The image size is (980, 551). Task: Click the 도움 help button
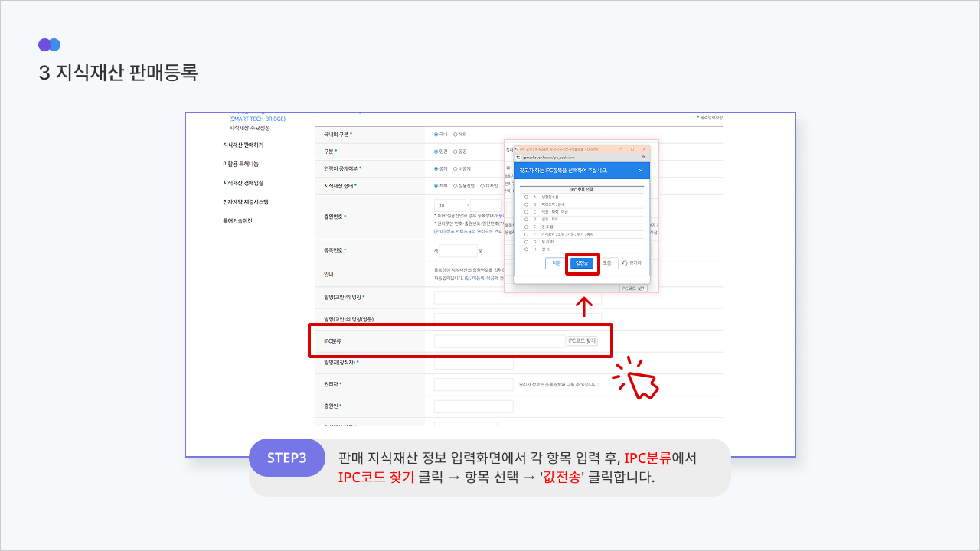coord(606,263)
